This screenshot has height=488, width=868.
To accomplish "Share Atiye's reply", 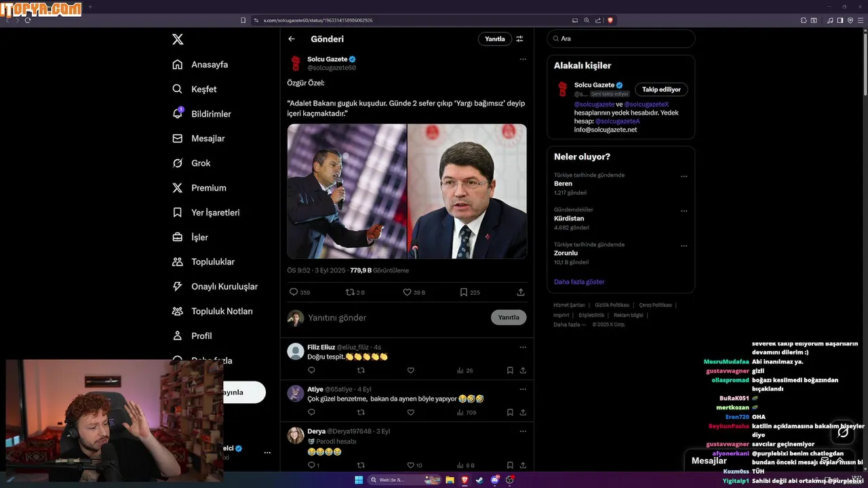I will [x=523, y=412].
